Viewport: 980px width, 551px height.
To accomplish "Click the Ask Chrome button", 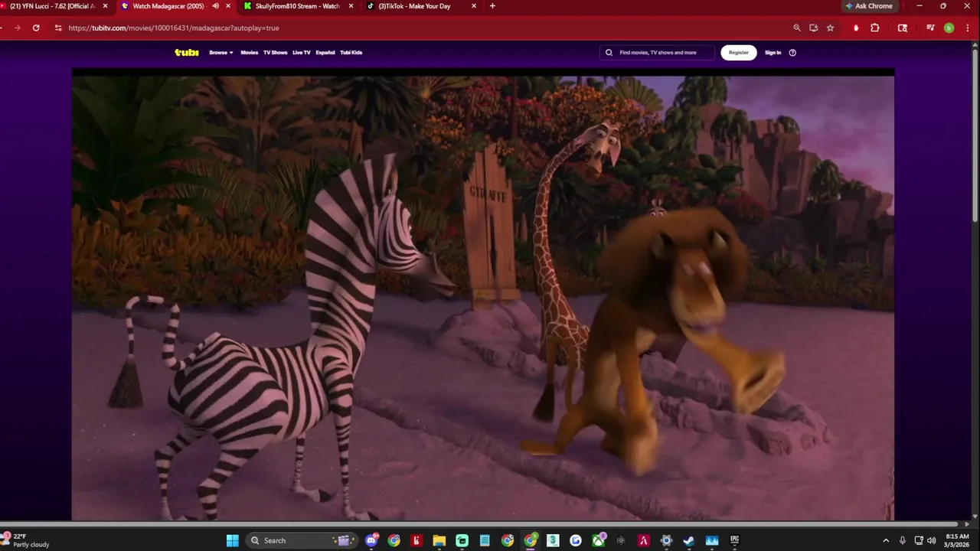I will [869, 6].
